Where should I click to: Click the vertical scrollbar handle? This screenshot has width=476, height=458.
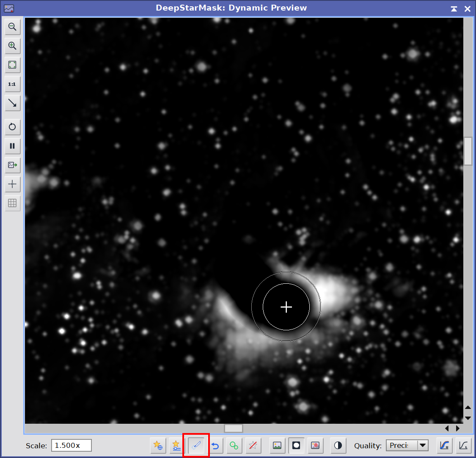(x=468, y=151)
